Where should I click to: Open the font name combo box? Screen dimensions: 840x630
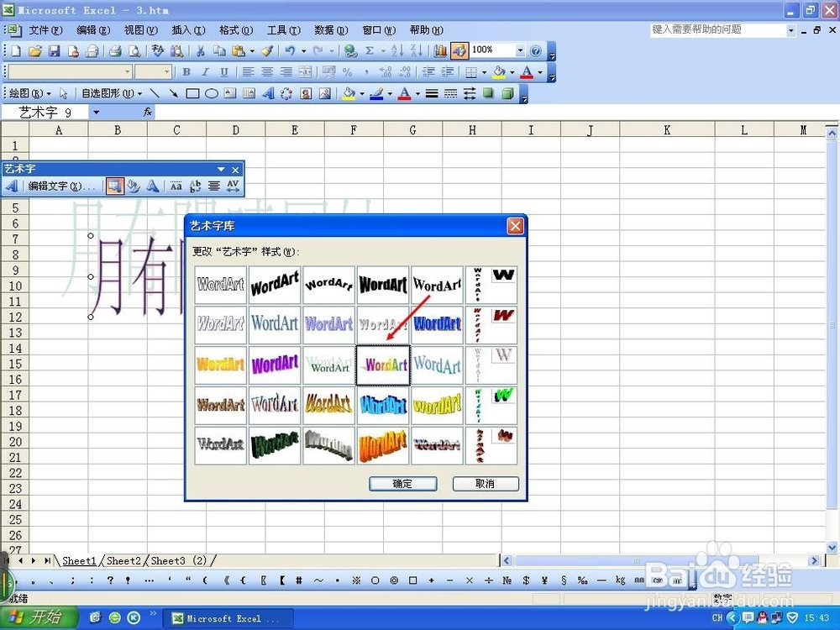pyautogui.click(x=71, y=71)
